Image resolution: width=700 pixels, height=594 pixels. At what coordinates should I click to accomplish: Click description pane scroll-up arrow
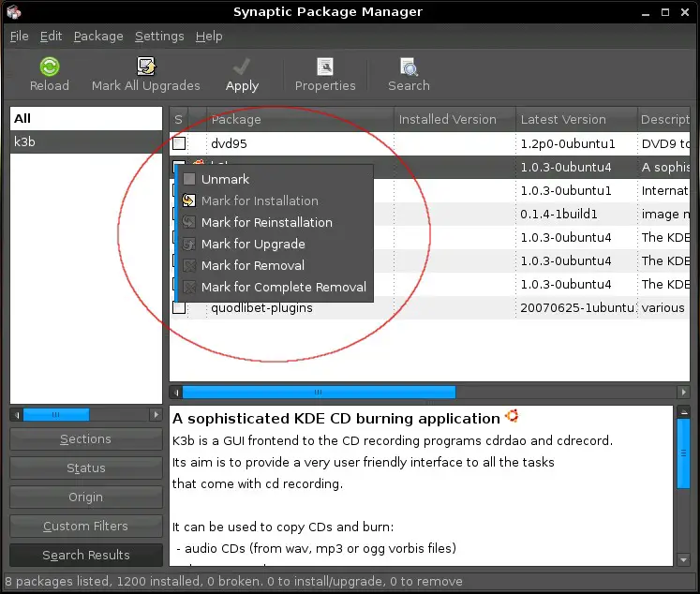pos(683,412)
